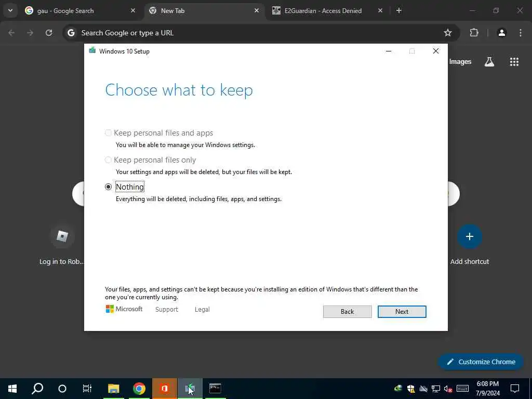Screen dimensions: 532x399
Task: Click the Chrome address bar
Action: pos(261,33)
